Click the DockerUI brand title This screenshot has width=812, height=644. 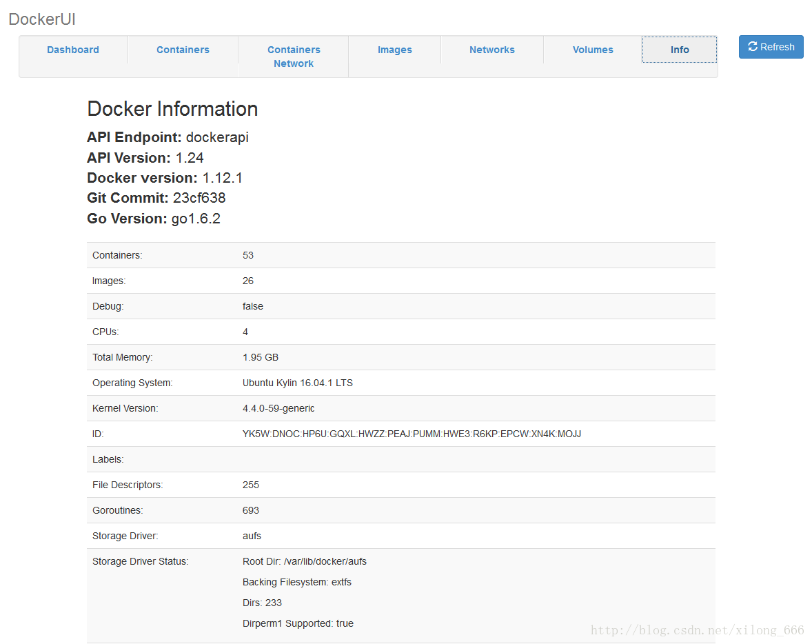[x=42, y=19]
